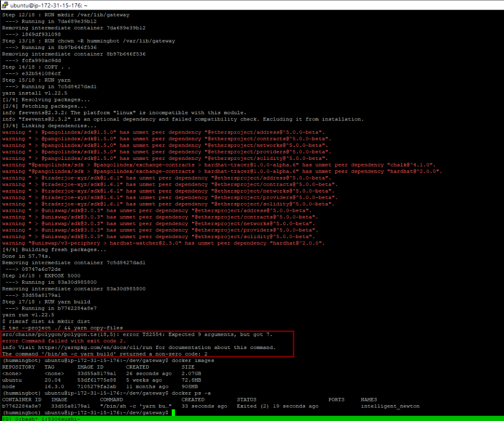Select the "Done in 57.74s." line
The image size is (504, 421).
tap(26, 256)
